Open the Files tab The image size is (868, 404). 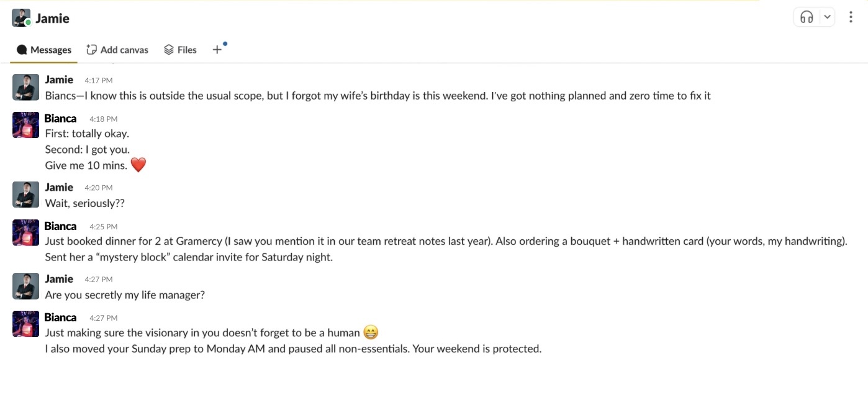click(x=180, y=50)
